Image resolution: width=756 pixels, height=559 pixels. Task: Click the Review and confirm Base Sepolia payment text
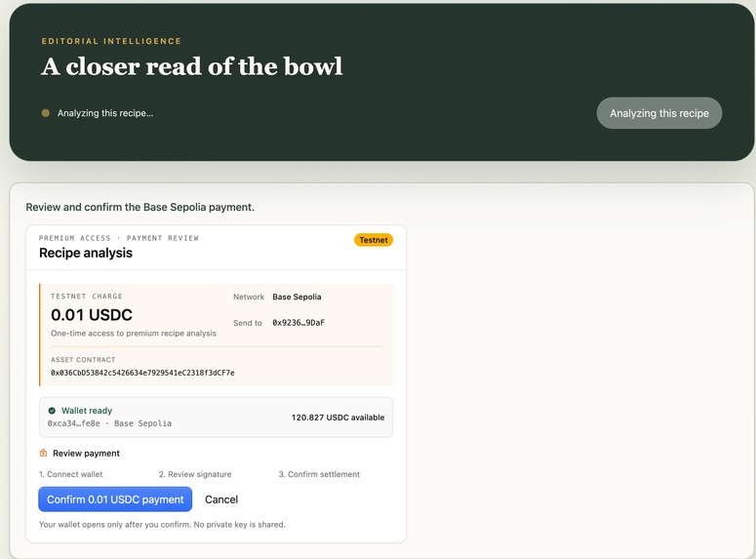(140, 207)
